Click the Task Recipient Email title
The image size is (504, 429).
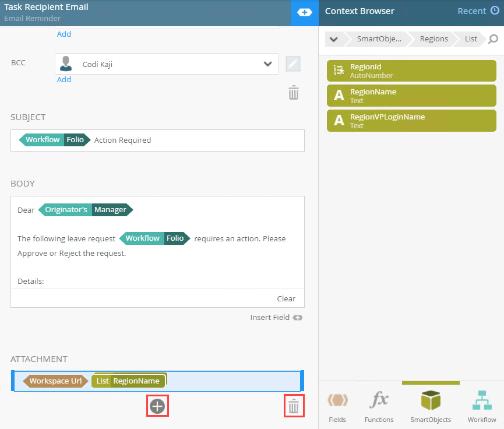(x=46, y=7)
